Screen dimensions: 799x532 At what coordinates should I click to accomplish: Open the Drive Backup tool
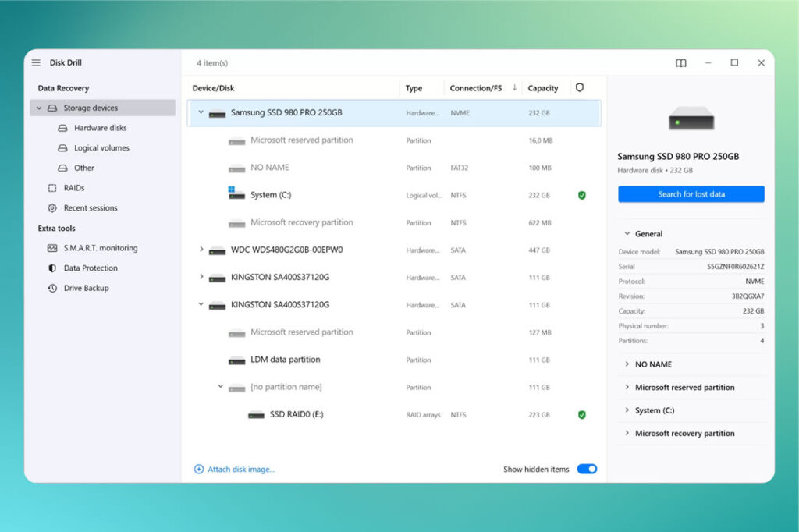(x=80, y=287)
